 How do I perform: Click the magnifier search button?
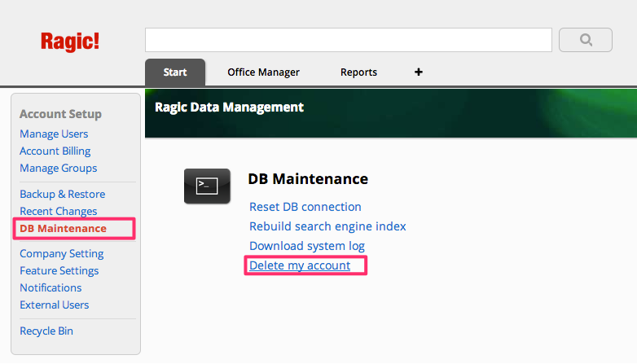pyautogui.click(x=586, y=40)
